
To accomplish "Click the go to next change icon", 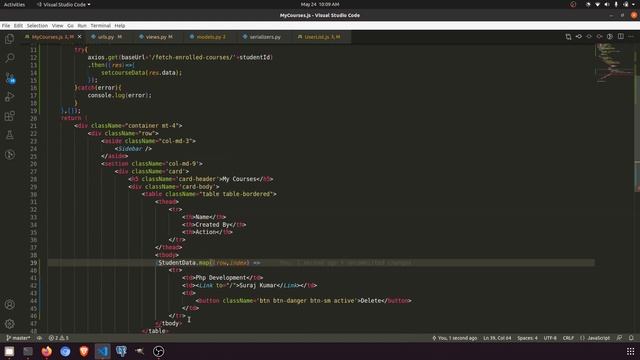I will [x=589, y=37].
